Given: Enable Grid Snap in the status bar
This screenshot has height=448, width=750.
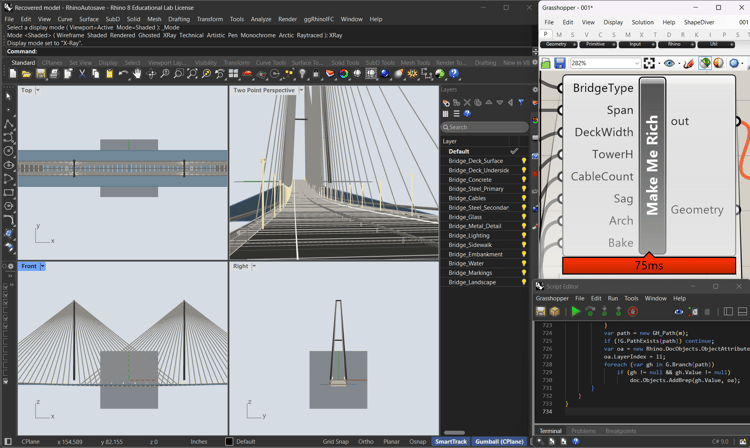Looking at the screenshot, I should tap(335, 441).
